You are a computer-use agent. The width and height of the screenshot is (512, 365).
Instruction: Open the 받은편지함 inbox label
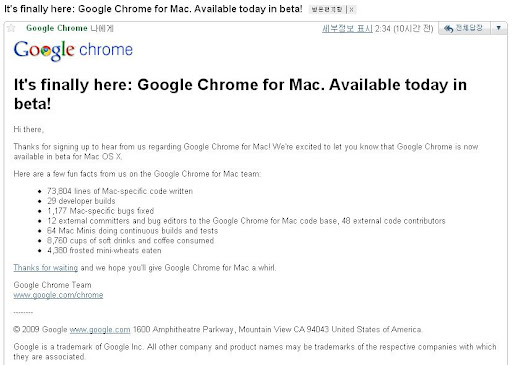(x=327, y=10)
